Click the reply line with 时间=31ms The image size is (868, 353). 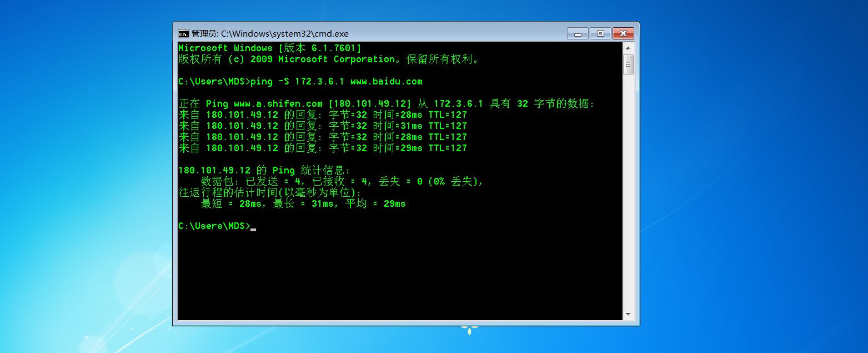tap(323, 126)
